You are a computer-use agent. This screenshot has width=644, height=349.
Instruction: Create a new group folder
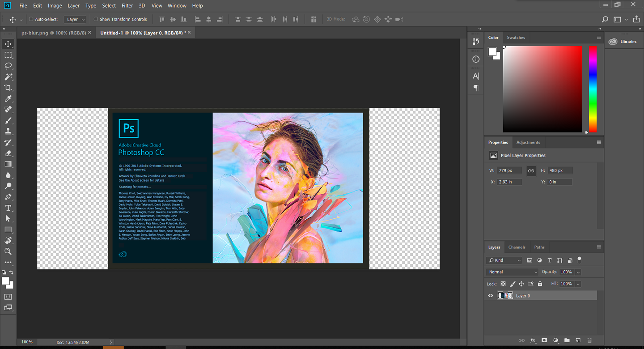point(567,340)
